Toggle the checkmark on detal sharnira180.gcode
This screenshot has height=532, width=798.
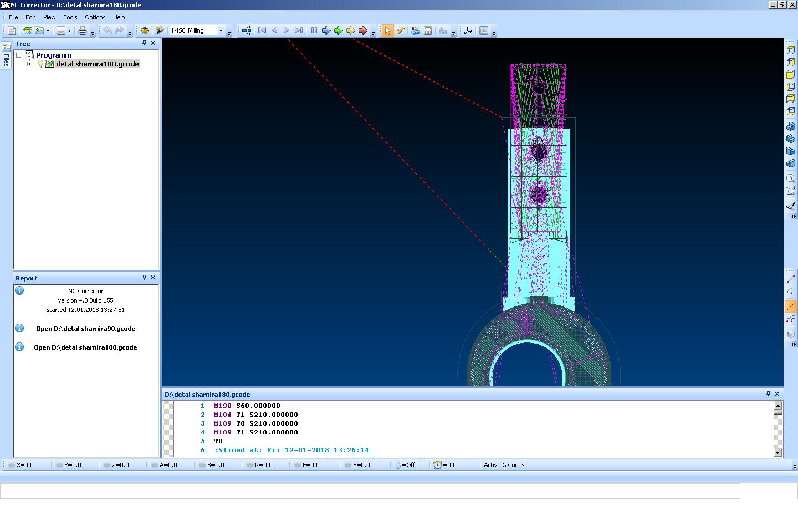[50, 64]
